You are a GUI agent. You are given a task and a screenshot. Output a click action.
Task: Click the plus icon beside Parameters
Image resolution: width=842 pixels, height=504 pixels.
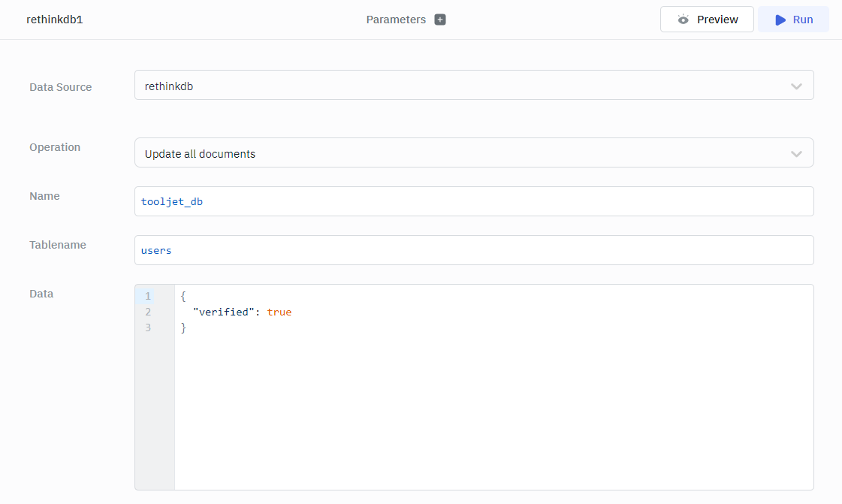[440, 20]
